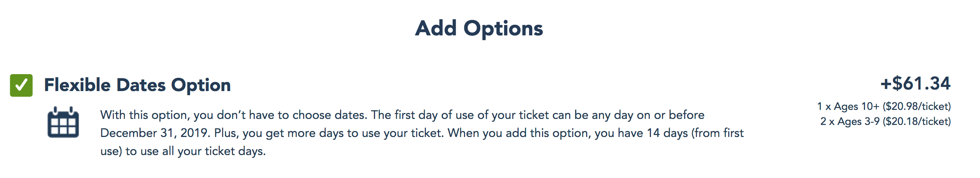This screenshot has width=980, height=178.
Task: Click '2 x' quantity for Ages 3-9
Action: pos(826,122)
